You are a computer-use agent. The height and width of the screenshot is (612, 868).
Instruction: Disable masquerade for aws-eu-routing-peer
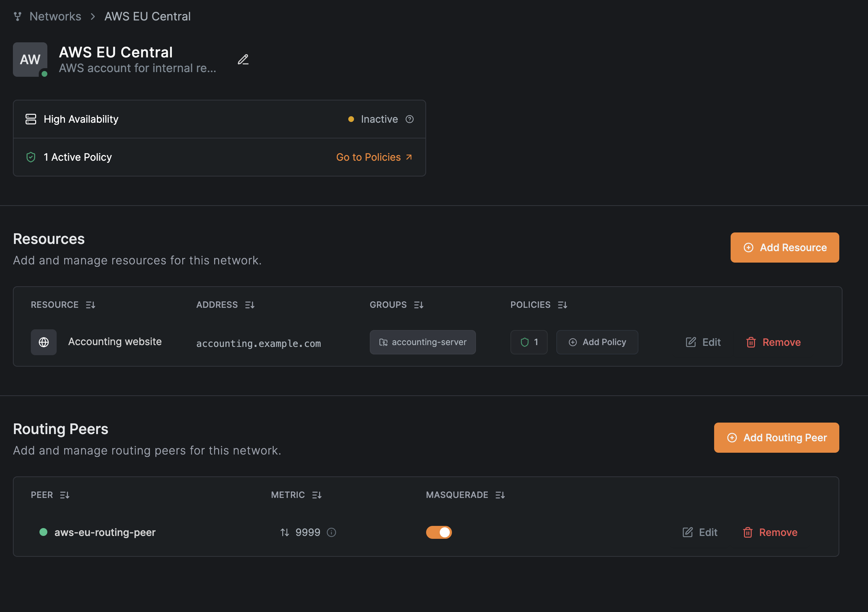[439, 532]
